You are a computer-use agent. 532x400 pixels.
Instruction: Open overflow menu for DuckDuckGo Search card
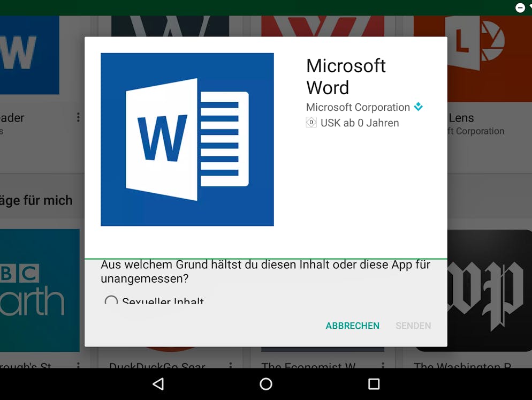point(231,365)
